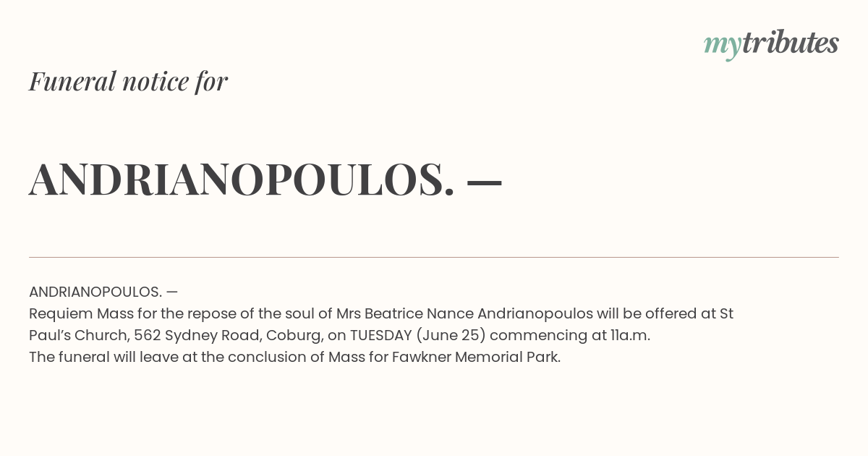Viewport: 868px width, 456px height.
Task: Click the word TUESDAY
Action: click(x=381, y=335)
